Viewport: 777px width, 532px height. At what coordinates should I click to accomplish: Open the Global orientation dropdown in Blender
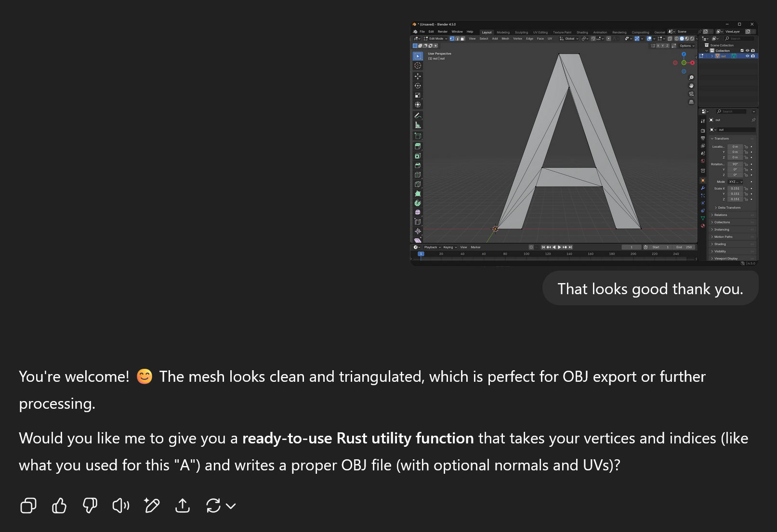pos(569,39)
